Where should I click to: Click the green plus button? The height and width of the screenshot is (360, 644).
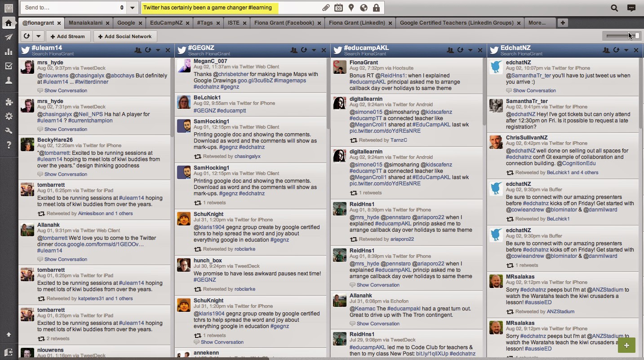point(626,346)
